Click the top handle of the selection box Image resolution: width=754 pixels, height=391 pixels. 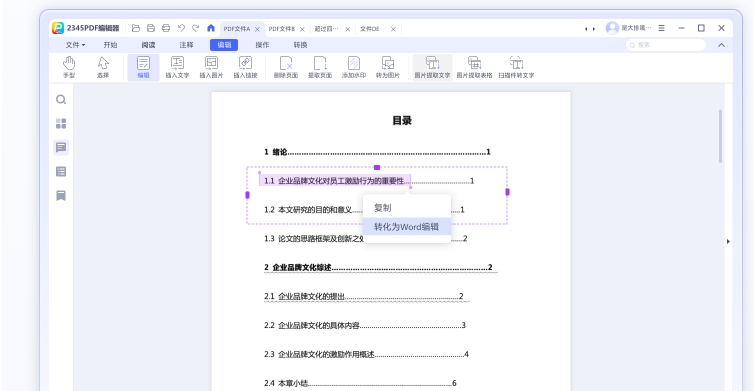[377, 167]
